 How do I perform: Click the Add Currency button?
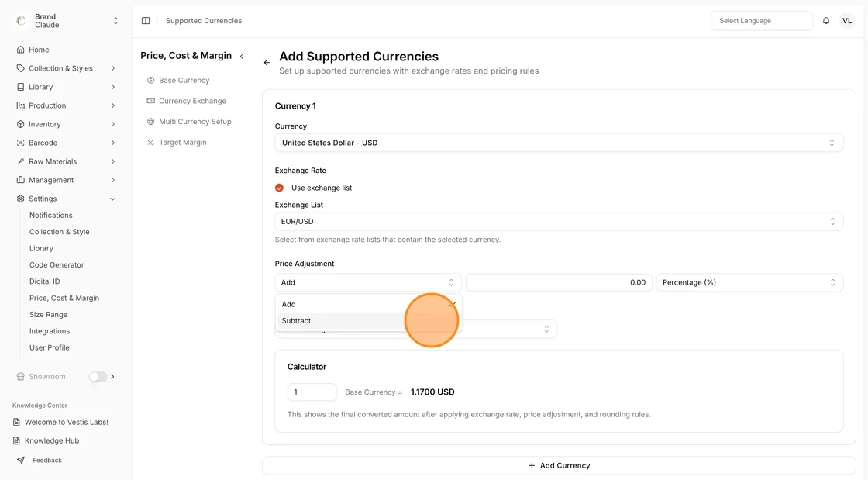(559, 465)
